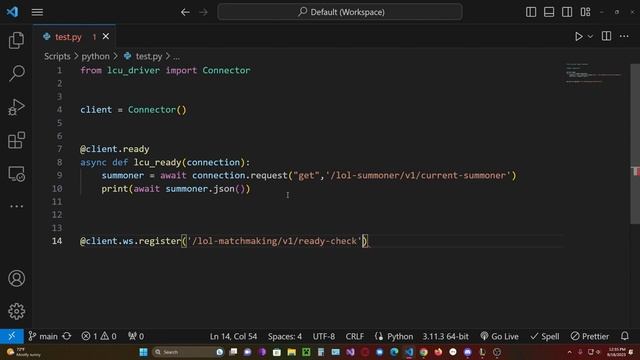Click the test.py breadcrumb item

click(143, 56)
